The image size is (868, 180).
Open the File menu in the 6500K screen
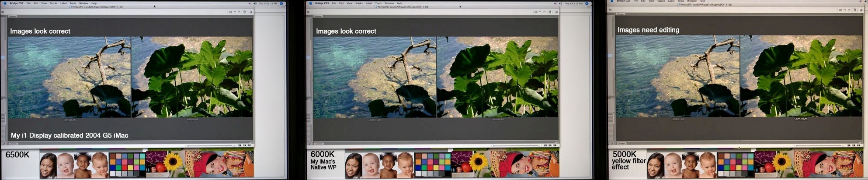[28, 3]
